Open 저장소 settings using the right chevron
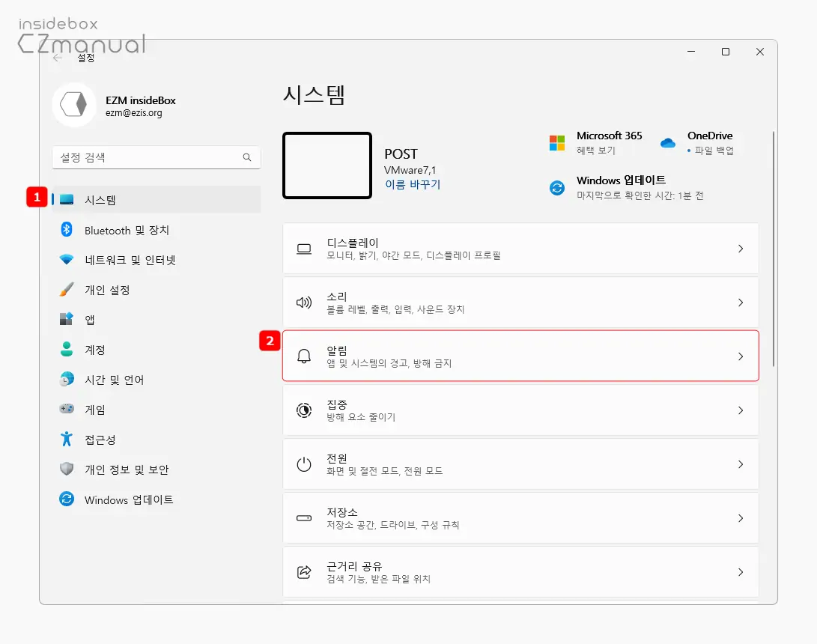Screen dimensions: 817x644 click(x=741, y=518)
